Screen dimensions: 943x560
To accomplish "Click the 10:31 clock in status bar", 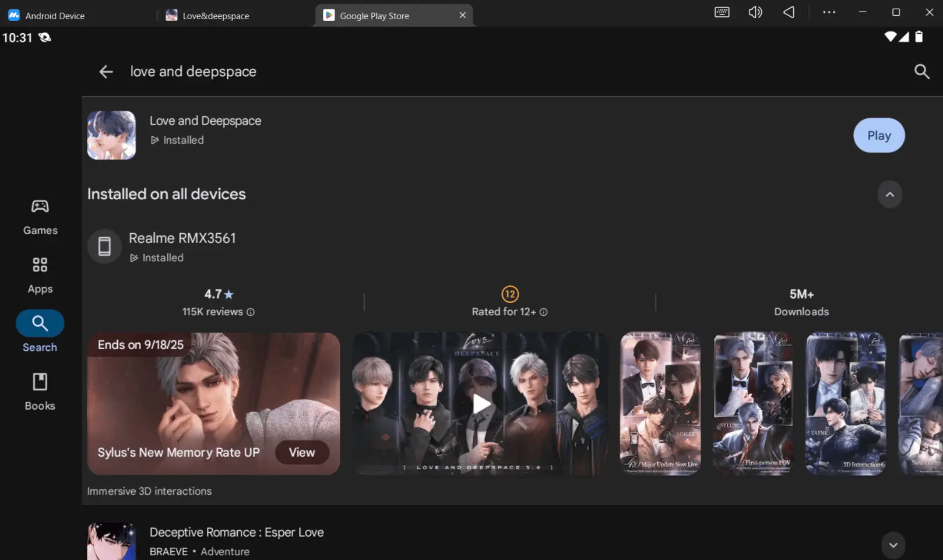I will click(x=17, y=38).
